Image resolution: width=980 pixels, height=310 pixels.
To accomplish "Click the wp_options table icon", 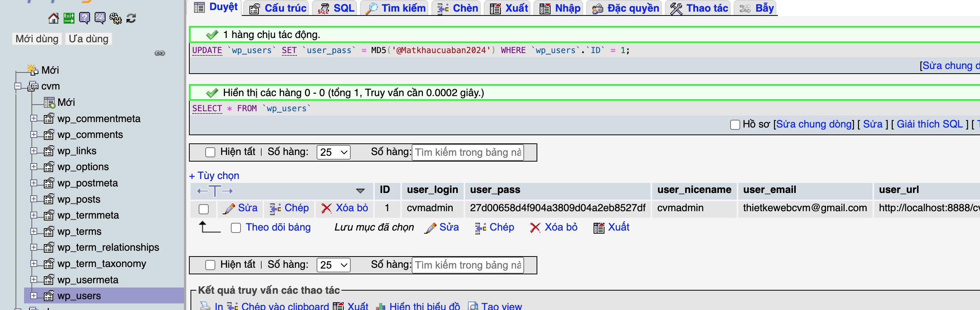I will tap(49, 167).
